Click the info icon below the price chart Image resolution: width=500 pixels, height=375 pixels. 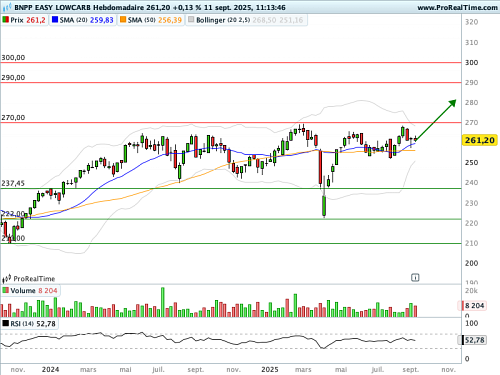[x=415, y=277]
